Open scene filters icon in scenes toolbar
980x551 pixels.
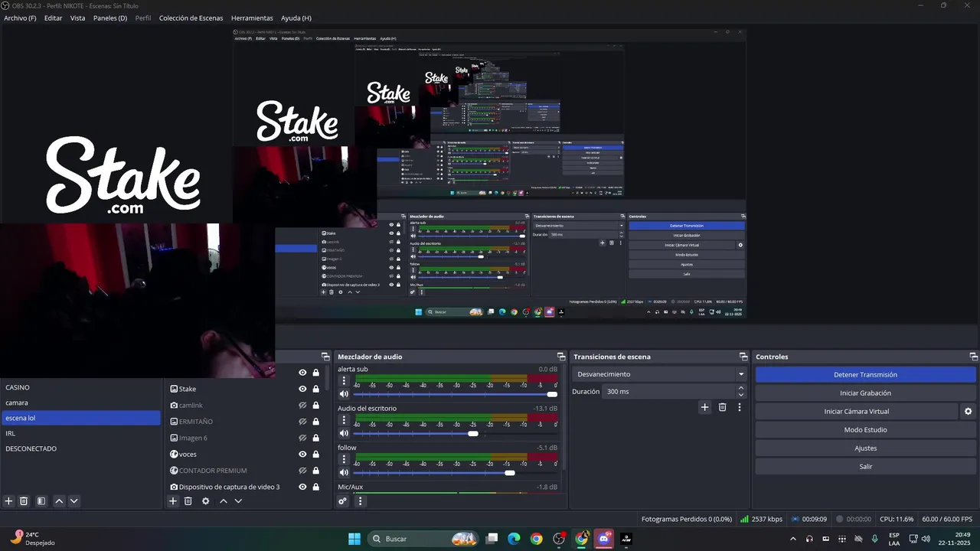41,501
